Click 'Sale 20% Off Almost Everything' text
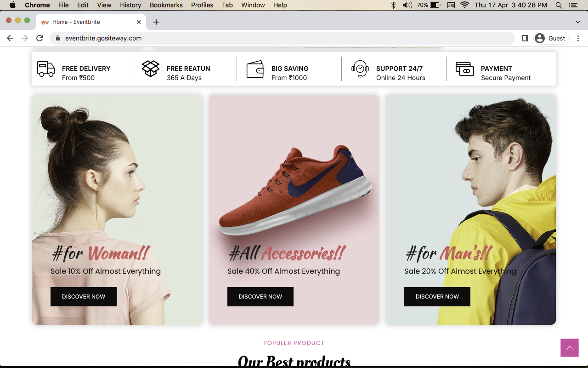The image size is (588, 368). click(x=460, y=271)
